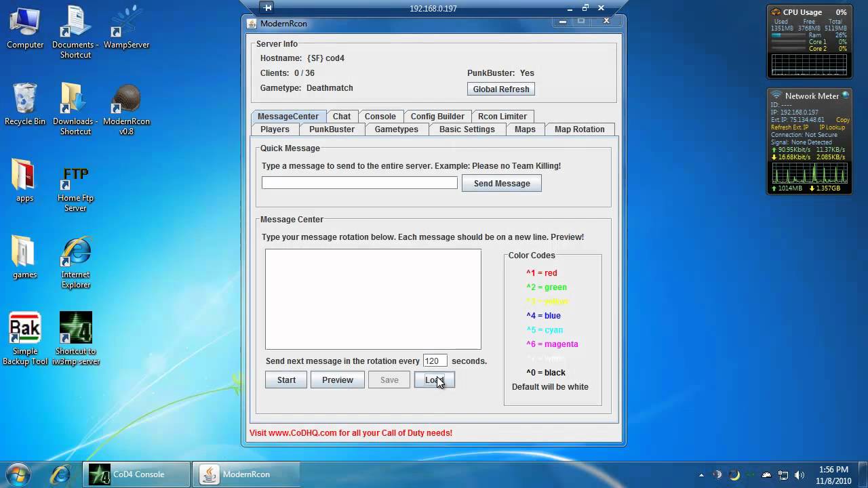Click the ^5 = cyan color code
This screenshot has width=868, height=488.
coord(545,330)
